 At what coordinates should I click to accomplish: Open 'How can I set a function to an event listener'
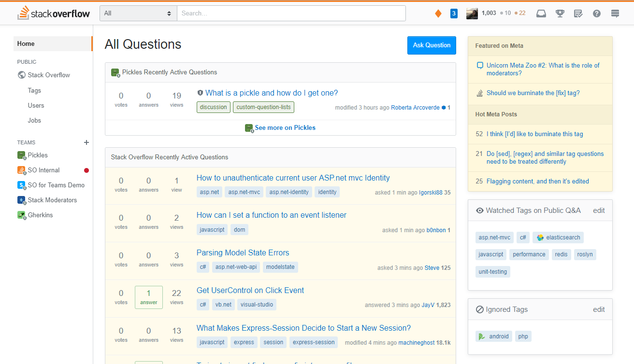coord(272,215)
